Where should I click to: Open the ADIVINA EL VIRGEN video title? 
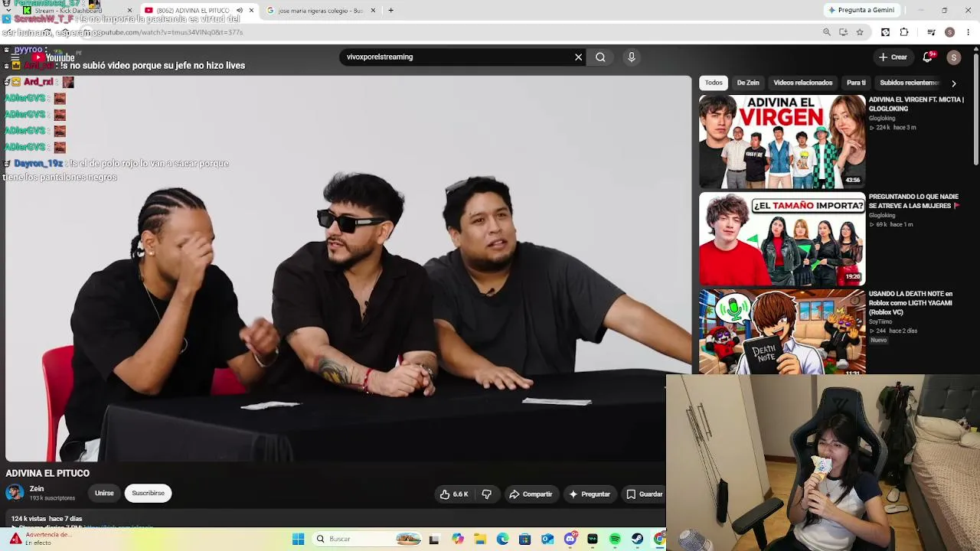pos(916,104)
